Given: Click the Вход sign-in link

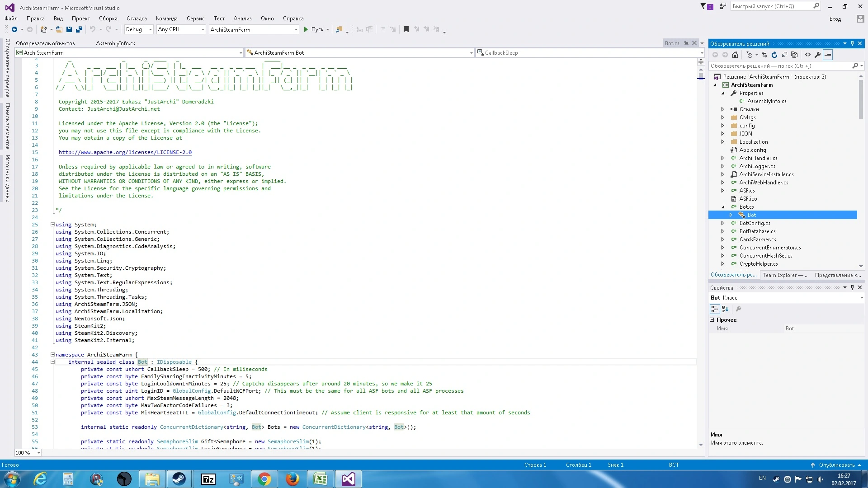Looking at the screenshot, I should 835,19.
